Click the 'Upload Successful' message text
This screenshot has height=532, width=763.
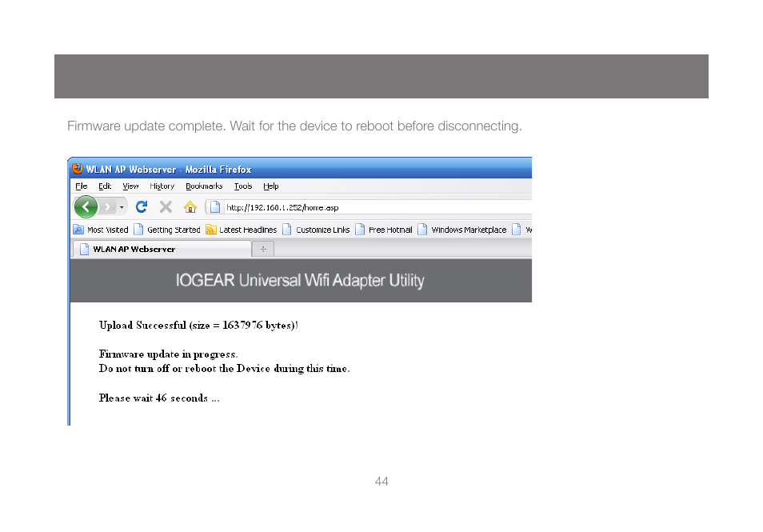click(198, 325)
